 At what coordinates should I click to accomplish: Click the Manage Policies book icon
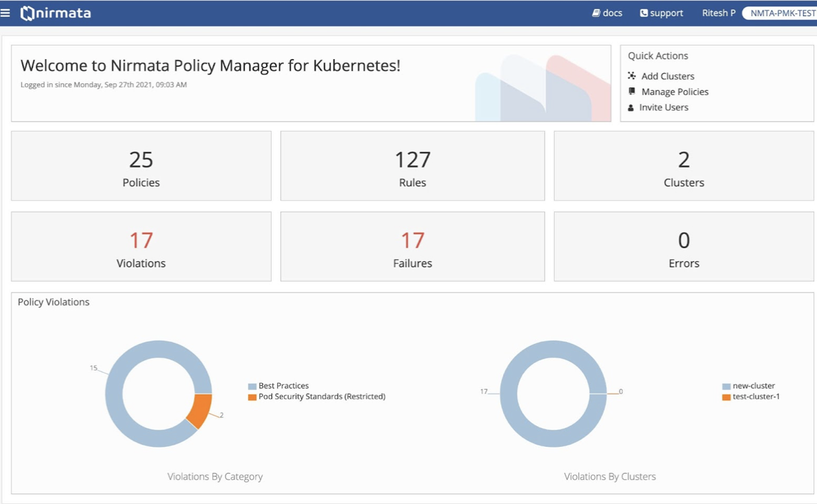click(x=631, y=91)
